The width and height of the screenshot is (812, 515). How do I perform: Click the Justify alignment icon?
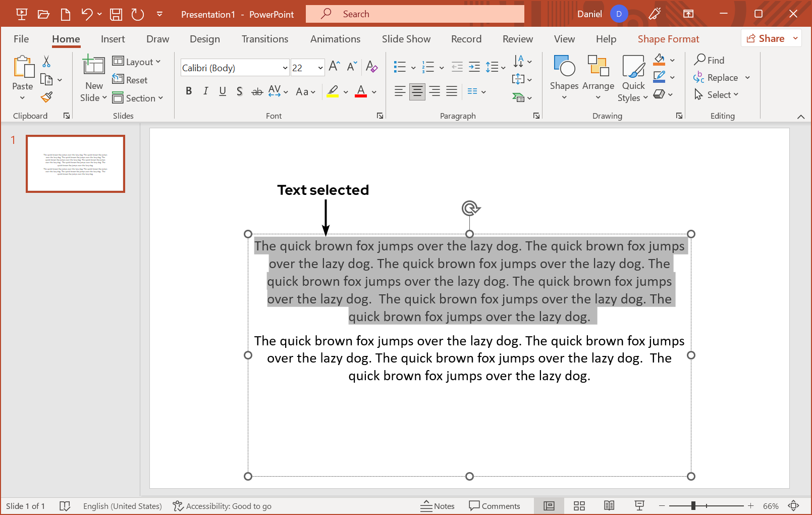pyautogui.click(x=452, y=91)
